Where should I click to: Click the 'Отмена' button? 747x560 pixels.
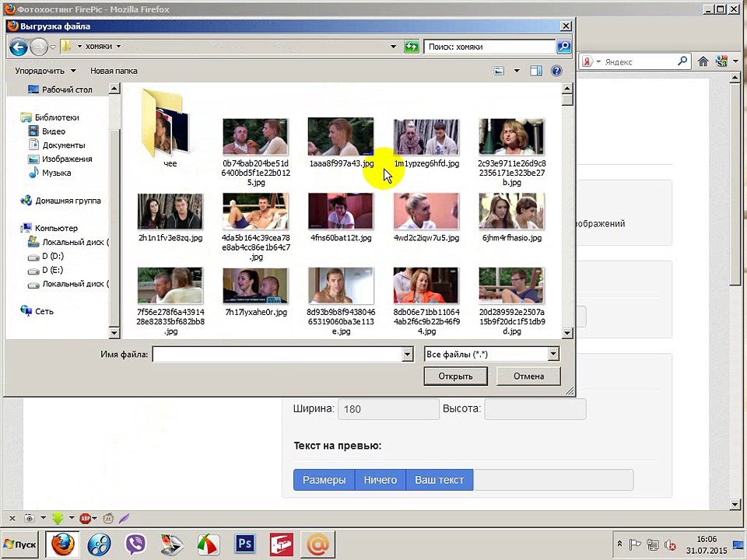529,376
